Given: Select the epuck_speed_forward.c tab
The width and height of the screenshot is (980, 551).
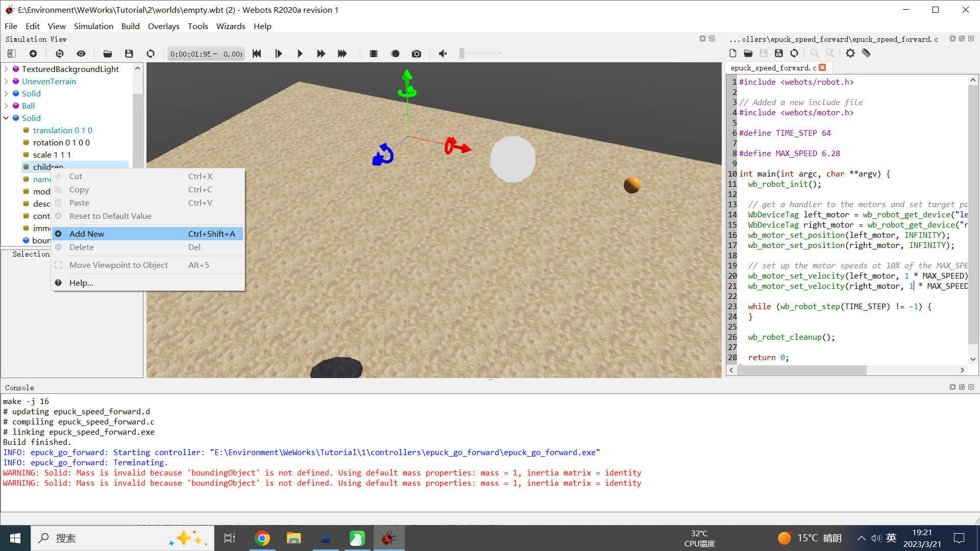Looking at the screenshot, I should [x=773, y=68].
